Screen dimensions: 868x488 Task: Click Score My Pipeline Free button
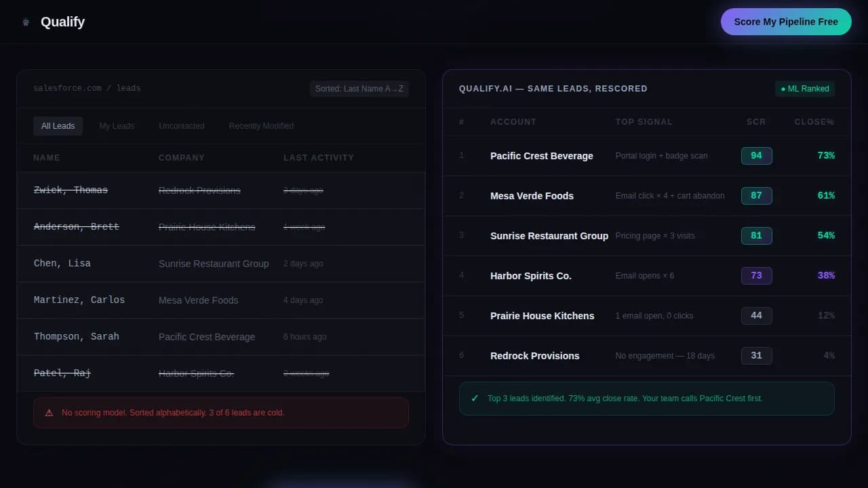(786, 22)
